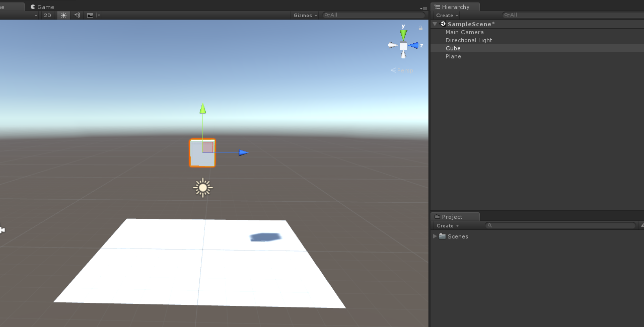Click the blue Z axis gizmo cone

coord(413,46)
